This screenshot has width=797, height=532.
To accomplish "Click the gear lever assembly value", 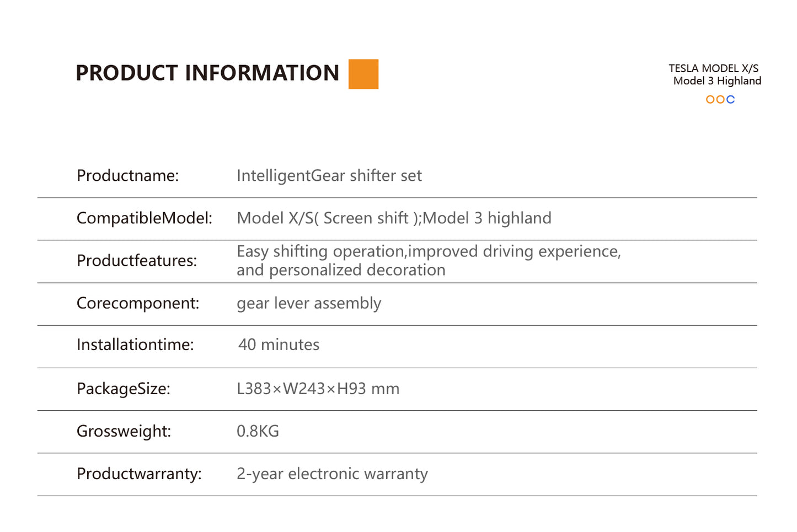I will 309,303.
